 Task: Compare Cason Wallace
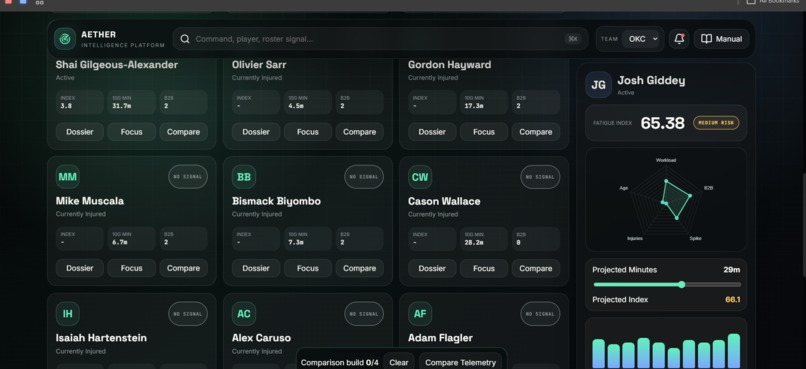coord(536,268)
